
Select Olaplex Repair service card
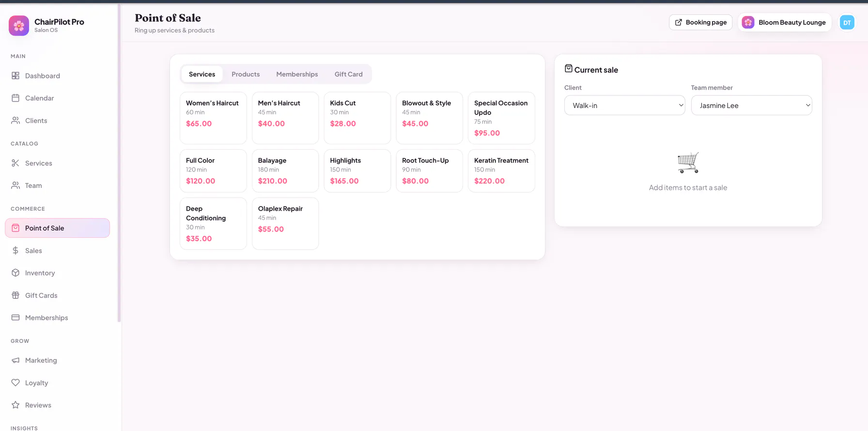tap(285, 224)
